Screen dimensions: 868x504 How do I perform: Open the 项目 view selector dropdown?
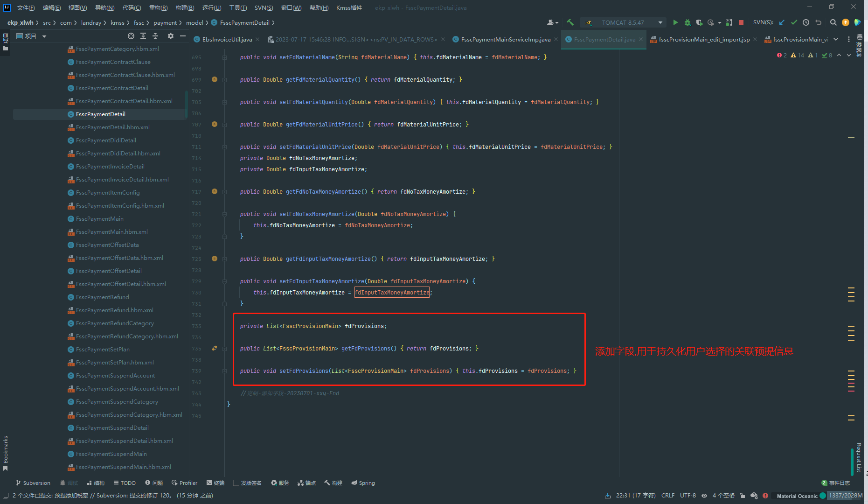click(x=44, y=36)
